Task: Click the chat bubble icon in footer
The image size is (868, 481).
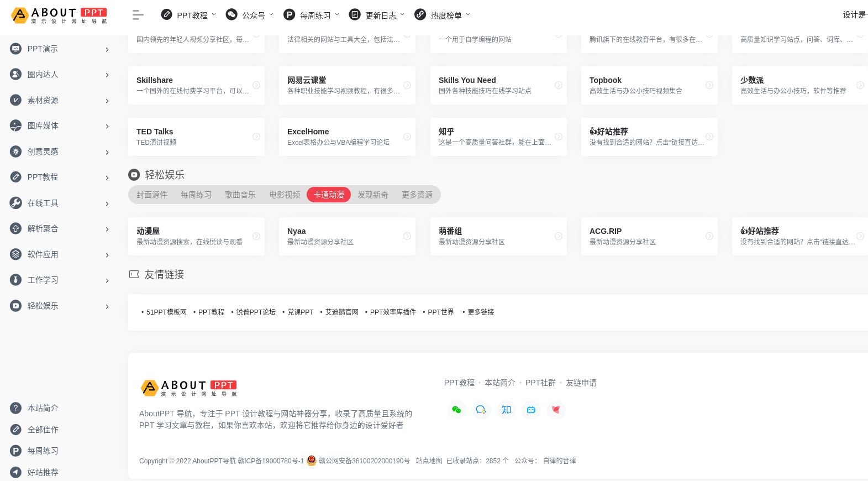Action: [481, 410]
